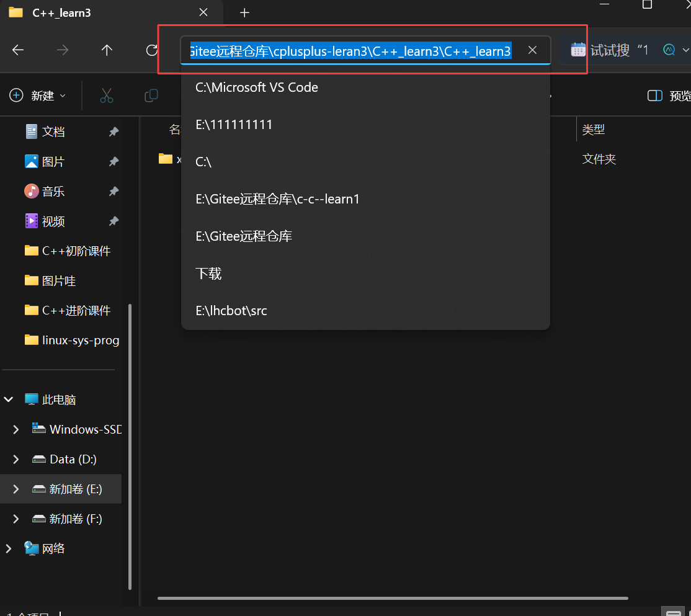Screen dimensions: 691x616
Task: Clear the address bar with the X
Action: pyautogui.click(x=532, y=50)
